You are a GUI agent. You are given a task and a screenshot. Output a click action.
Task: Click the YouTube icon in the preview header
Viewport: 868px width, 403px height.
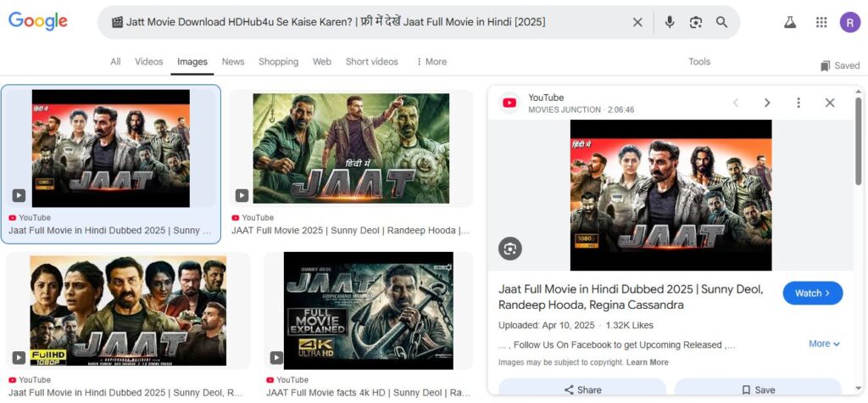[x=509, y=103]
